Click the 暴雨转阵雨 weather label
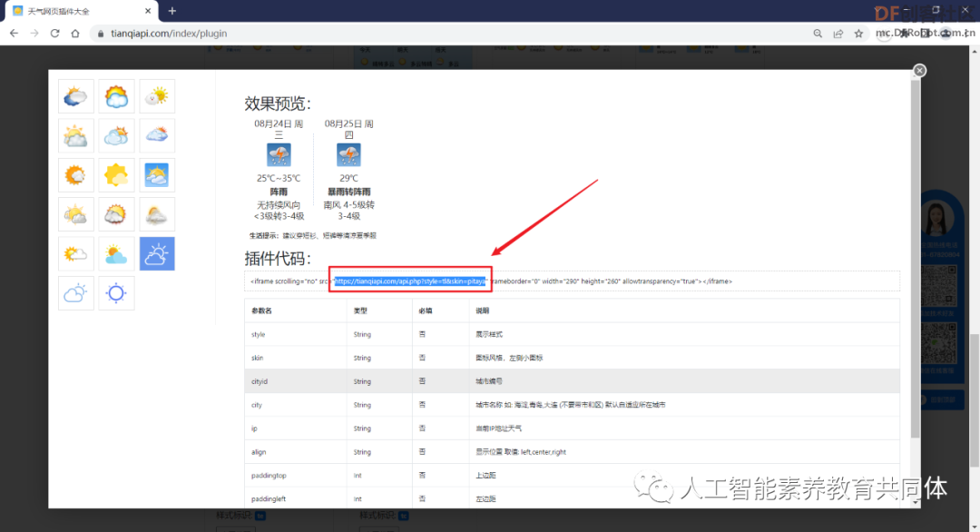The image size is (980, 532). coord(348,192)
